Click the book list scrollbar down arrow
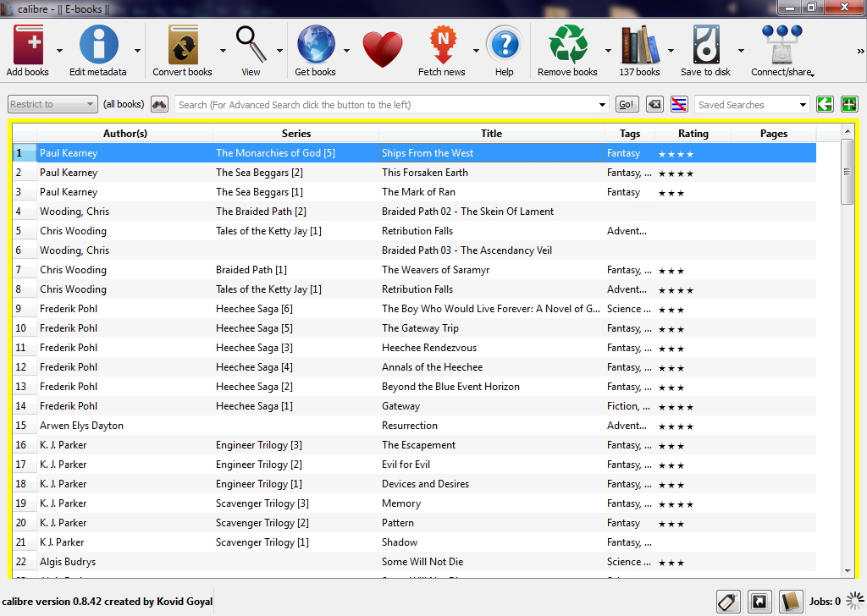This screenshot has height=616, width=867. tap(847, 571)
